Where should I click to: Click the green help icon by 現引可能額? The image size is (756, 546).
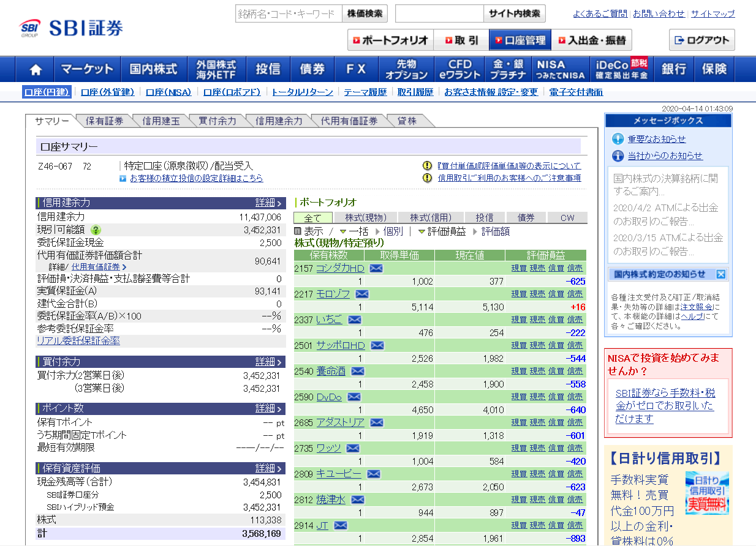(96, 230)
